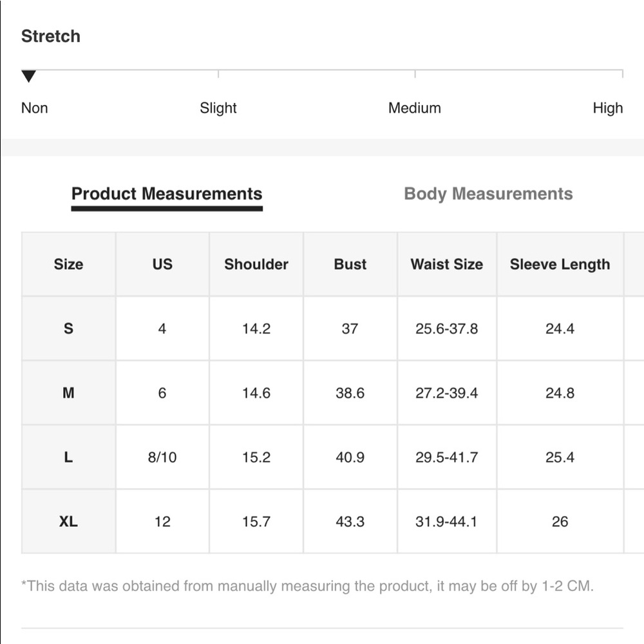Click the Stretch section heading
This screenshot has height=644, width=644.
(51, 36)
